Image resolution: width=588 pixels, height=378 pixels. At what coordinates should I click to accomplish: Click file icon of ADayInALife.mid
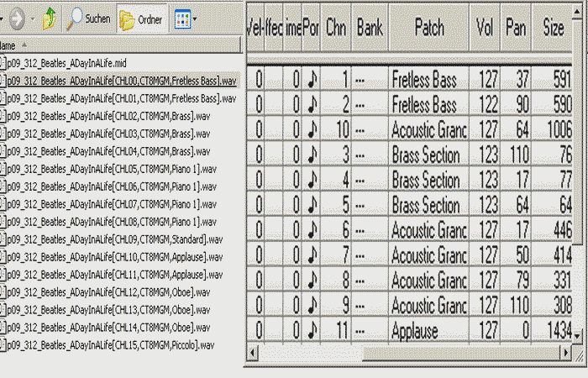[3, 63]
